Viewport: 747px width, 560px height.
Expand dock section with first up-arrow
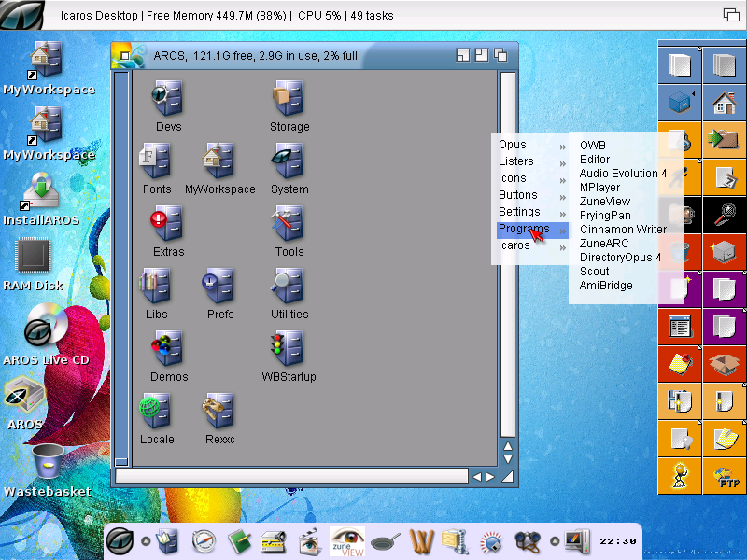coord(146,541)
